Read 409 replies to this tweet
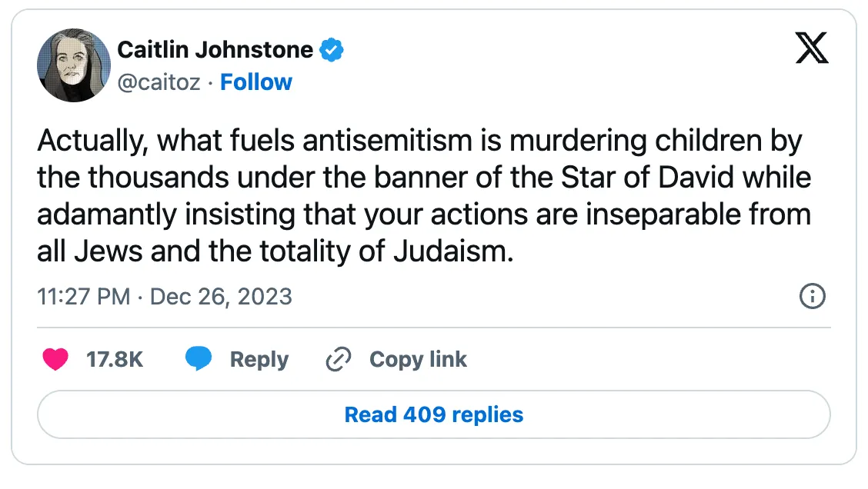The height and width of the screenshot is (489, 868). (x=434, y=414)
